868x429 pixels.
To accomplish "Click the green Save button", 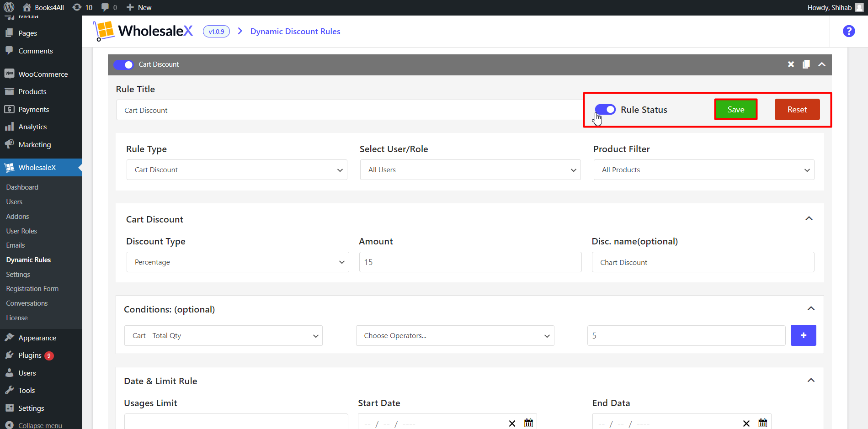I will pyautogui.click(x=736, y=110).
